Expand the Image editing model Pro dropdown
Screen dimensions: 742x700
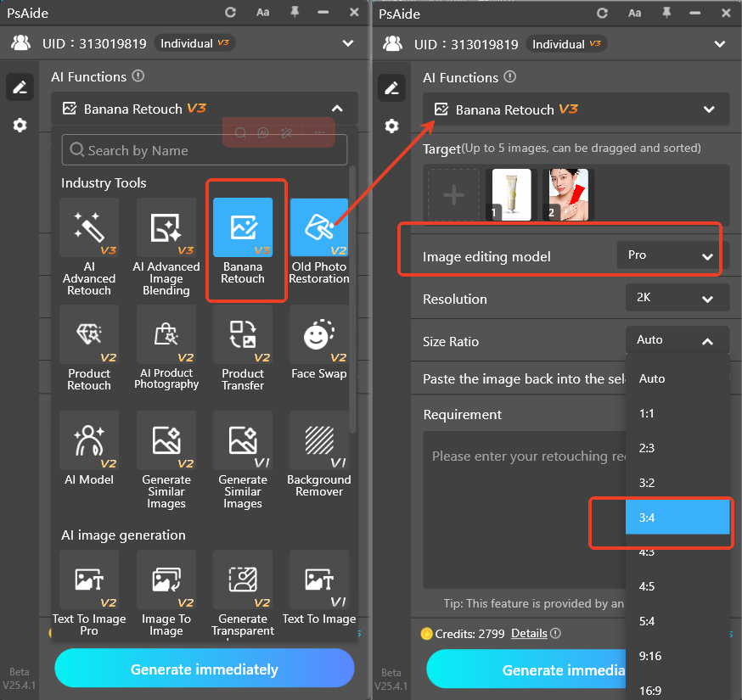click(668, 254)
